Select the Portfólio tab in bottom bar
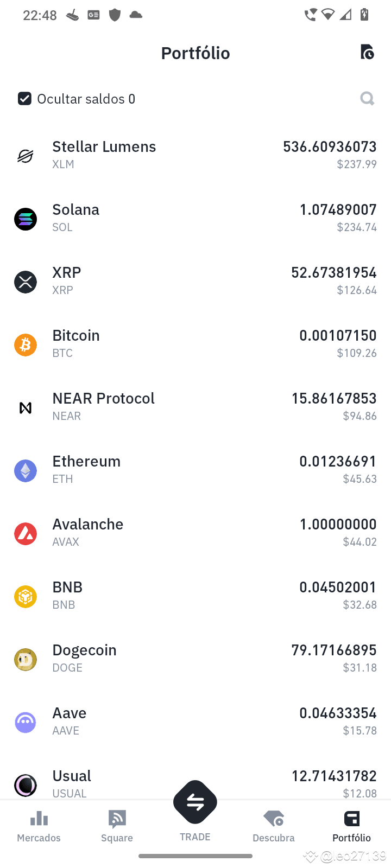Image resolution: width=391 pixels, height=868 pixels. coord(351,826)
